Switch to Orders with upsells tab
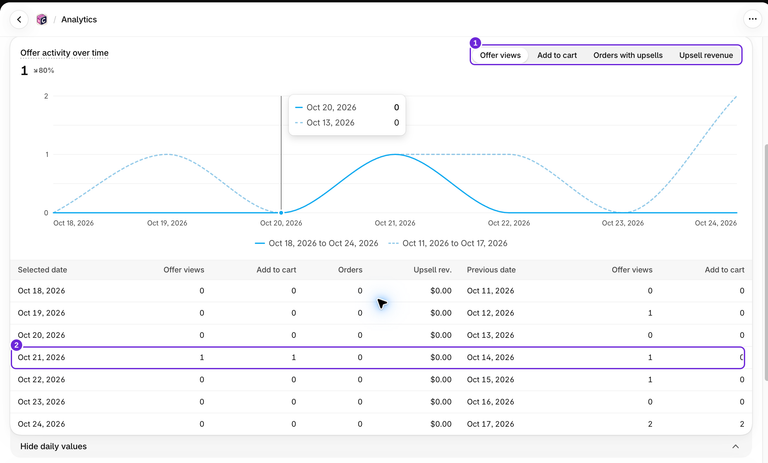The image size is (768, 463). pyautogui.click(x=628, y=55)
